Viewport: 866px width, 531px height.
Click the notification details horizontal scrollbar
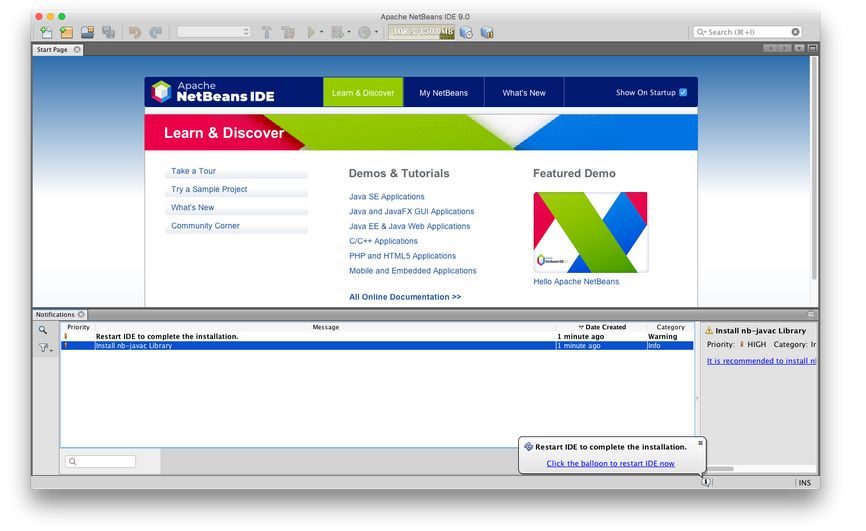point(718,469)
